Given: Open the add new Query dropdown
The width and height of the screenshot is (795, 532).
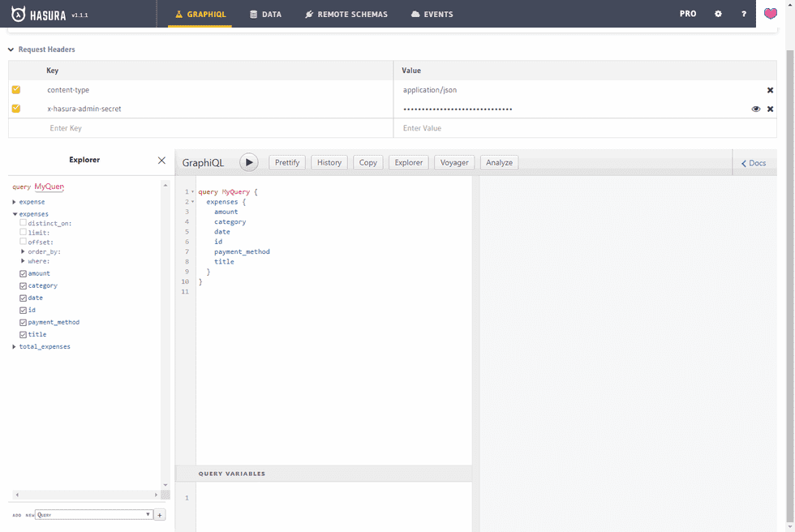Looking at the screenshot, I should click(x=94, y=515).
